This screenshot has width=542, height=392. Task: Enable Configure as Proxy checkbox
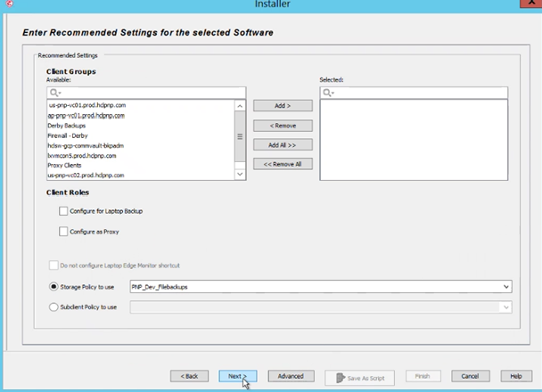click(x=63, y=232)
